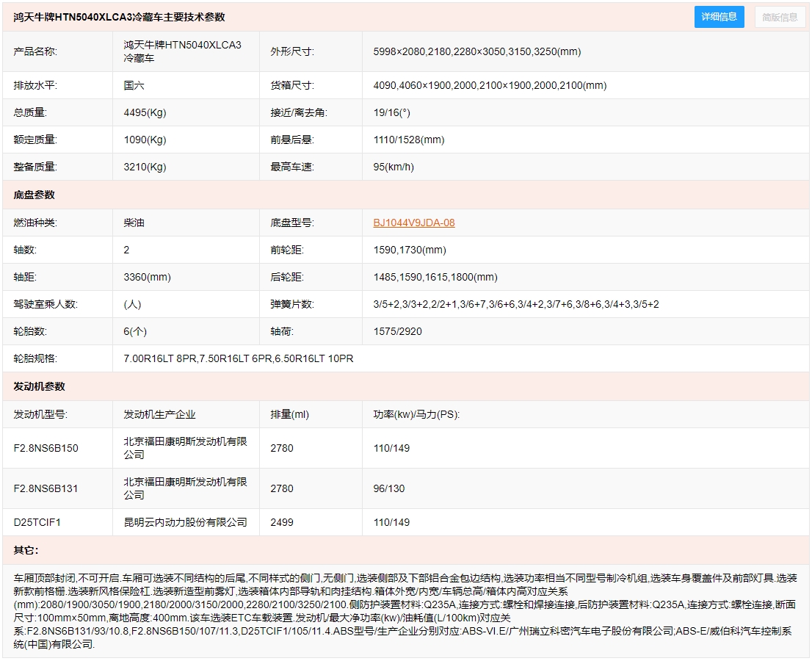The width and height of the screenshot is (812, 661).
Task: Click the 弹簧片数 label
Action: tap(292, 304)
